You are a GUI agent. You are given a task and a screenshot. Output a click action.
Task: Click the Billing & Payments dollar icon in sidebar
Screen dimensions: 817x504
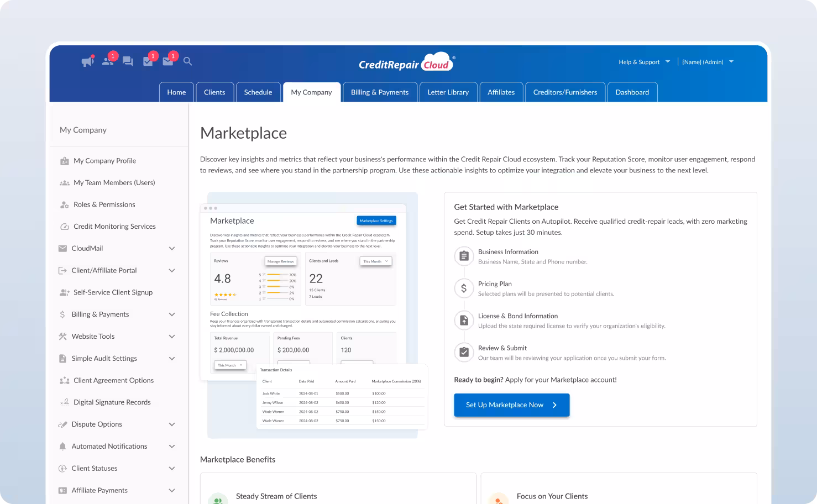point(62,314)
